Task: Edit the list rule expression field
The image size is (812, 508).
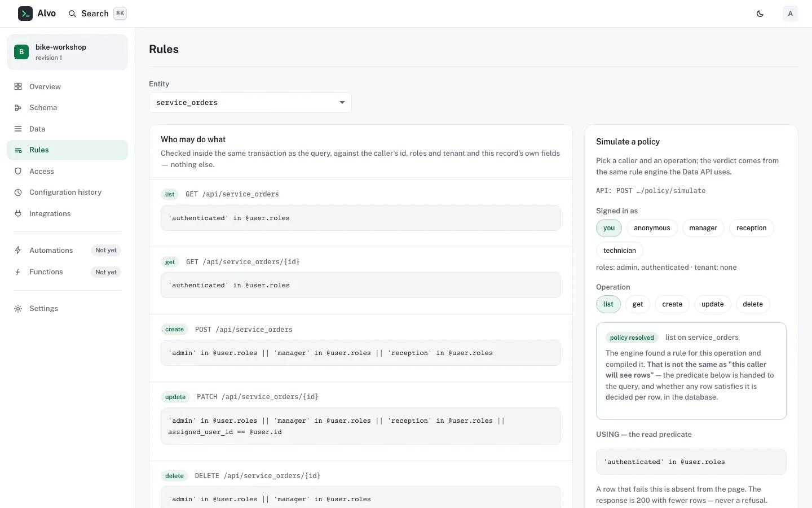Action: click(x=361, y=218)
